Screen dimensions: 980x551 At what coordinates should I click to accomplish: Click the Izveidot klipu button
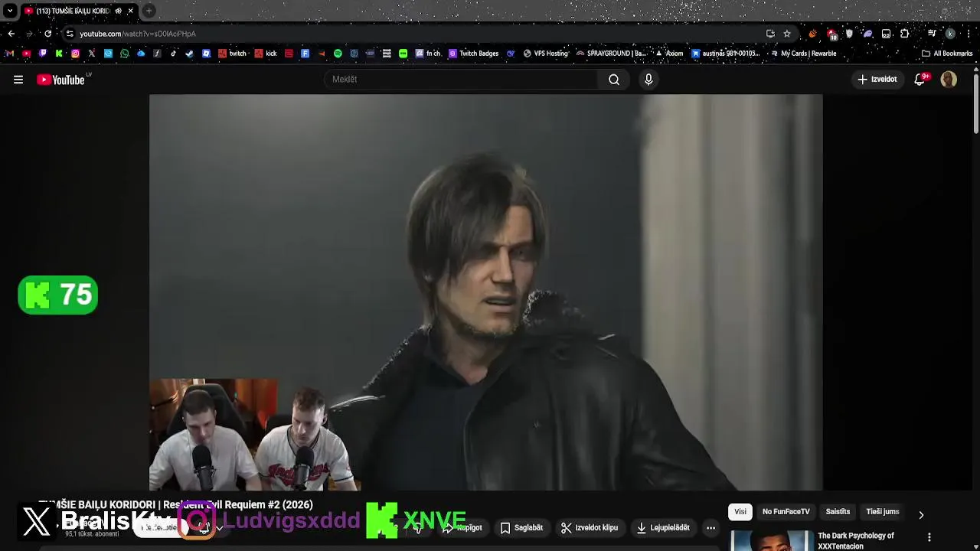(x=590, y=528)
